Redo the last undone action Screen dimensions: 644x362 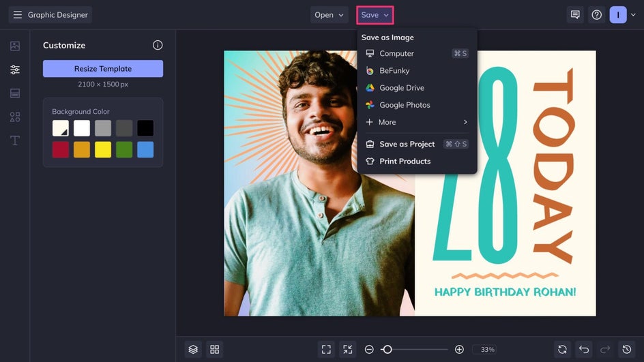pyautogui.click(x=605, y=349)
